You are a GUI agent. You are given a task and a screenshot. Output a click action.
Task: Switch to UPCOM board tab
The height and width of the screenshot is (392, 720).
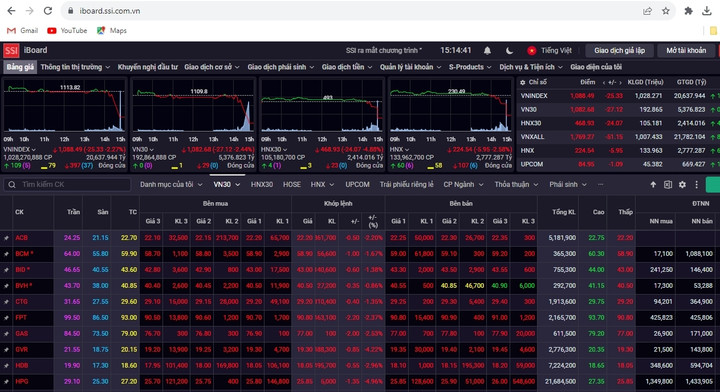tap(357, 185)
